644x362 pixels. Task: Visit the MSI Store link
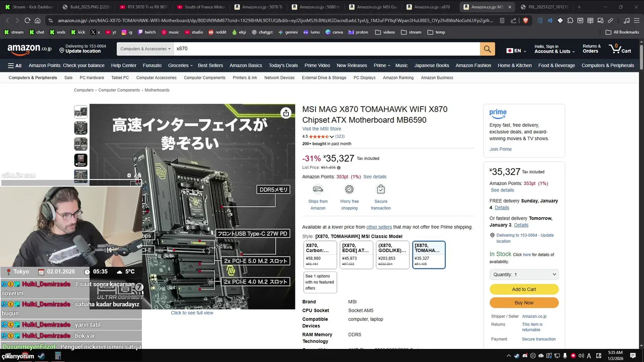pyautogui.click(x=321, y=129)
